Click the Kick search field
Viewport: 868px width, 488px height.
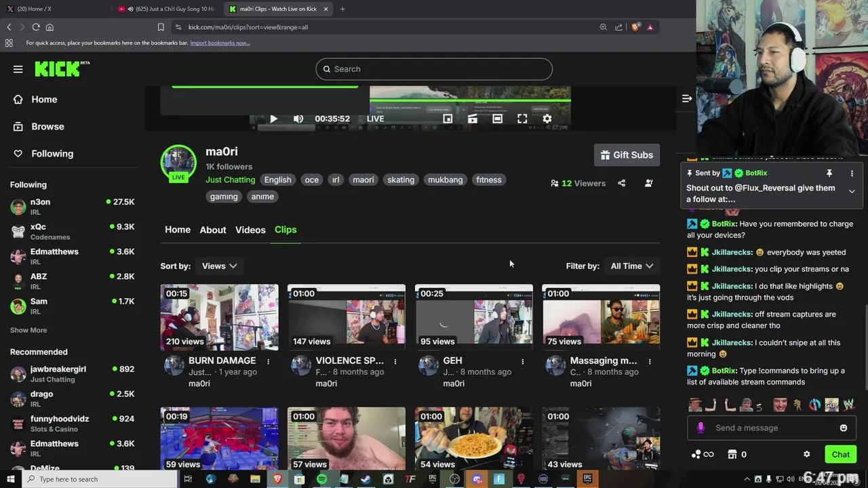click(x=434, y=69)
